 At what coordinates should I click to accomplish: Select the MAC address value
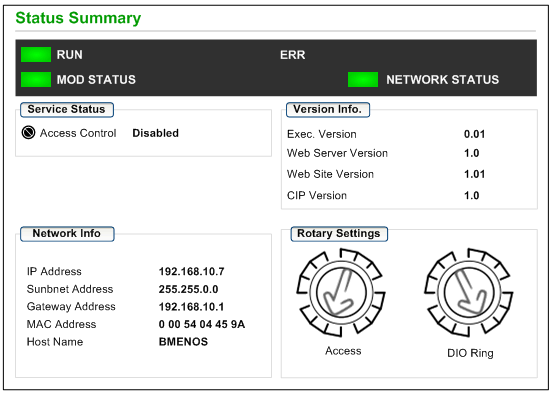202,324
